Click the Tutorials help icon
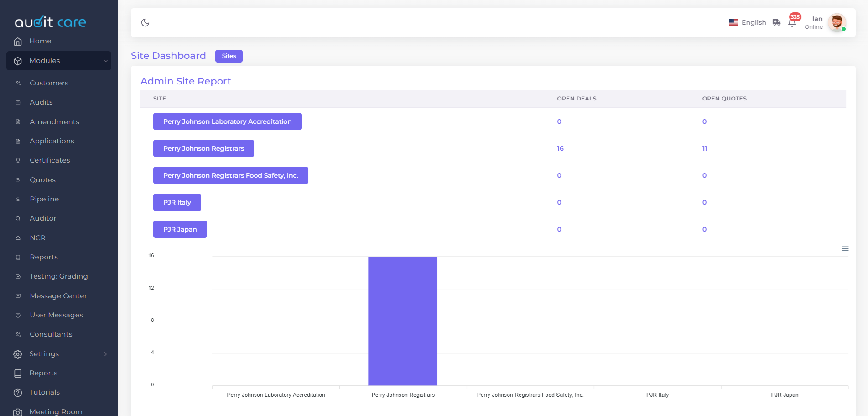Viewport: 868px width, 416px height. [x=18, y=393]
